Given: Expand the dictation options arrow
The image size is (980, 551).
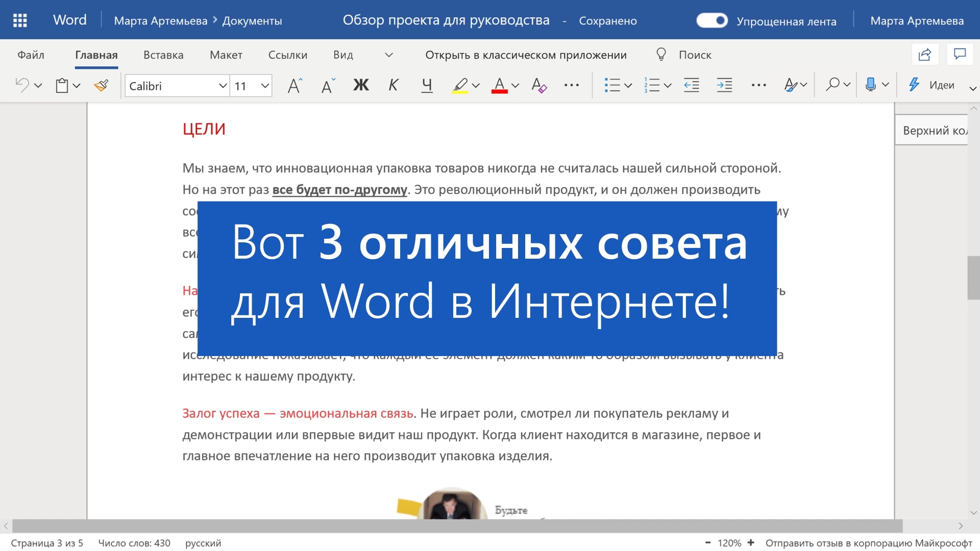Looking at the screenshot, I should coord(886,85).
